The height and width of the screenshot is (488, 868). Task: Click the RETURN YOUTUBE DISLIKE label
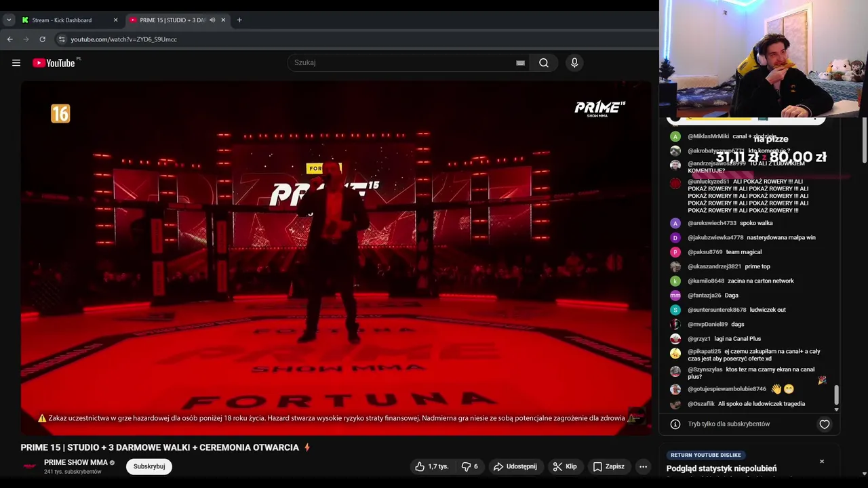tap(706, 455)
